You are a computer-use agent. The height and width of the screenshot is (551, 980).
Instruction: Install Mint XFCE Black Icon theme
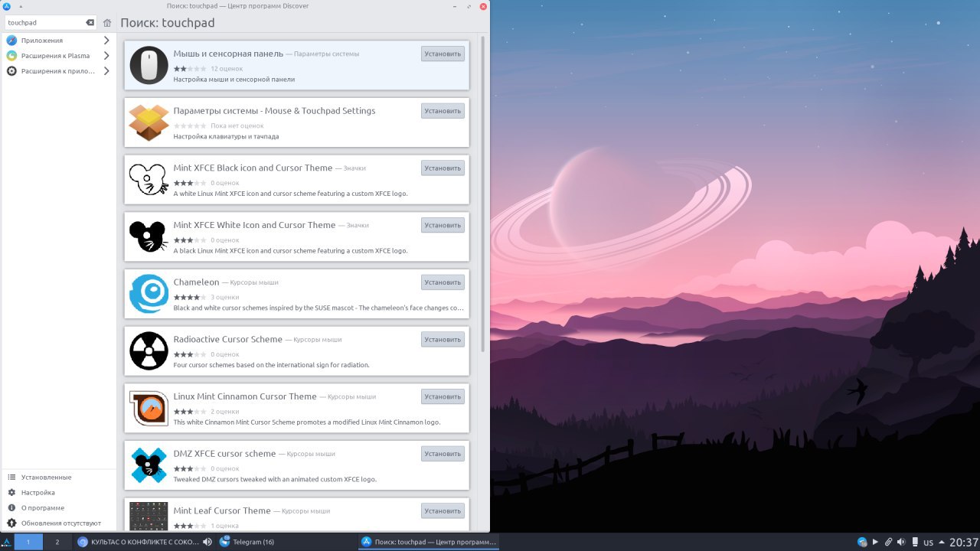[x=443, y=168]
